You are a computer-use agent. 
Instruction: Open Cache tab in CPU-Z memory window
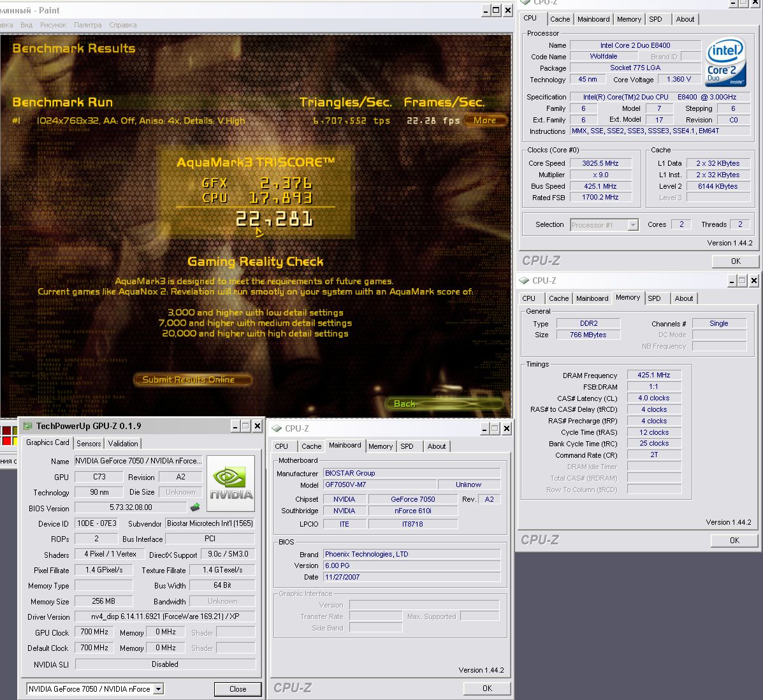[558, 298]
